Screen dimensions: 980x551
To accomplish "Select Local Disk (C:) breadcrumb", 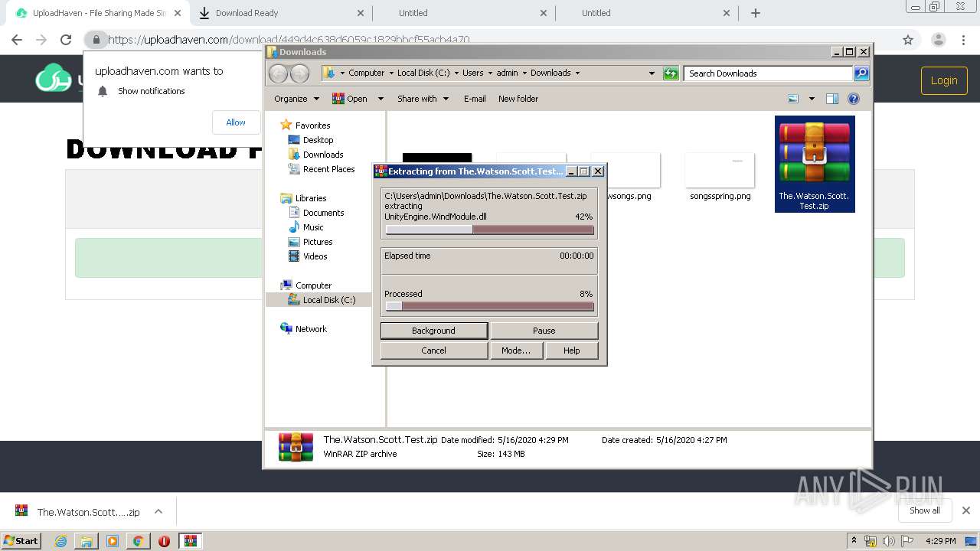I will pos(423,73).
